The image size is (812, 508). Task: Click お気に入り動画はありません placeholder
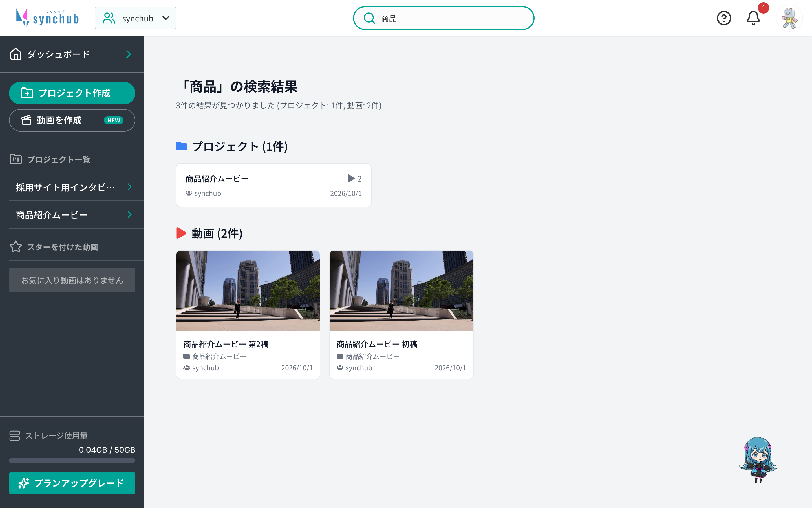(72, 280)
